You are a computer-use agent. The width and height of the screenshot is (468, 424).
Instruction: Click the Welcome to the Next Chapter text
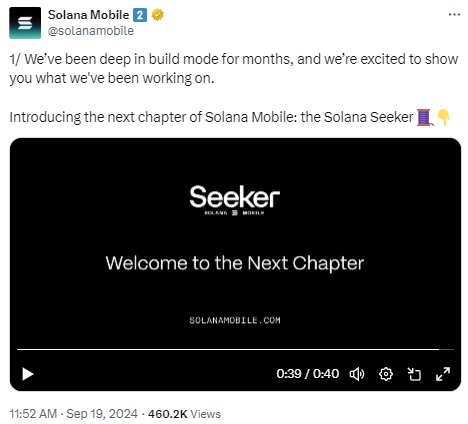[x=235, y=263]
